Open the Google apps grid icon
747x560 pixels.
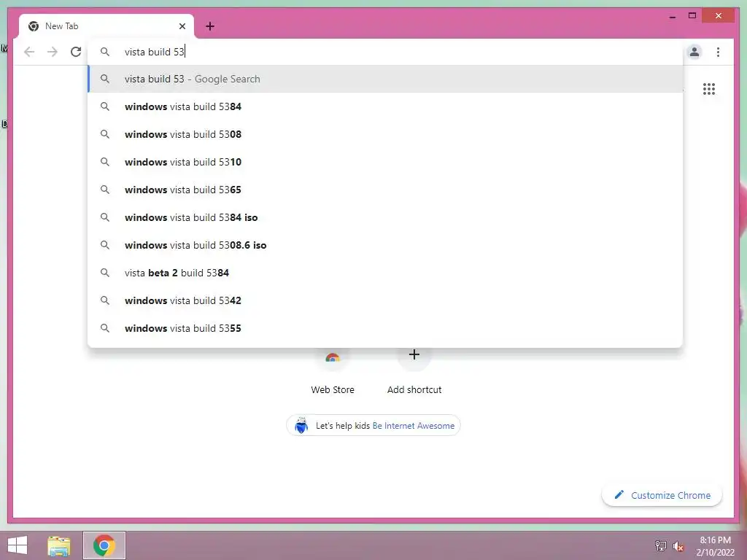[x=709, y=89]
